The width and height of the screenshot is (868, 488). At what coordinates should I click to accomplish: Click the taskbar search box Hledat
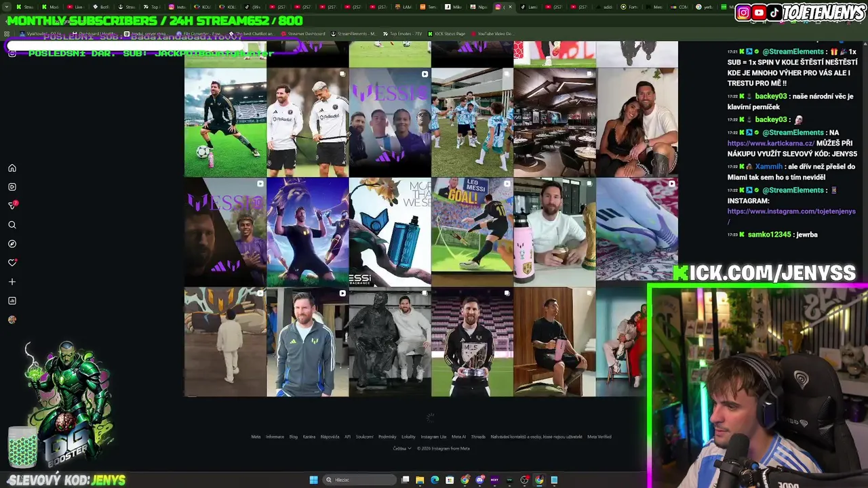click(359, 480)
